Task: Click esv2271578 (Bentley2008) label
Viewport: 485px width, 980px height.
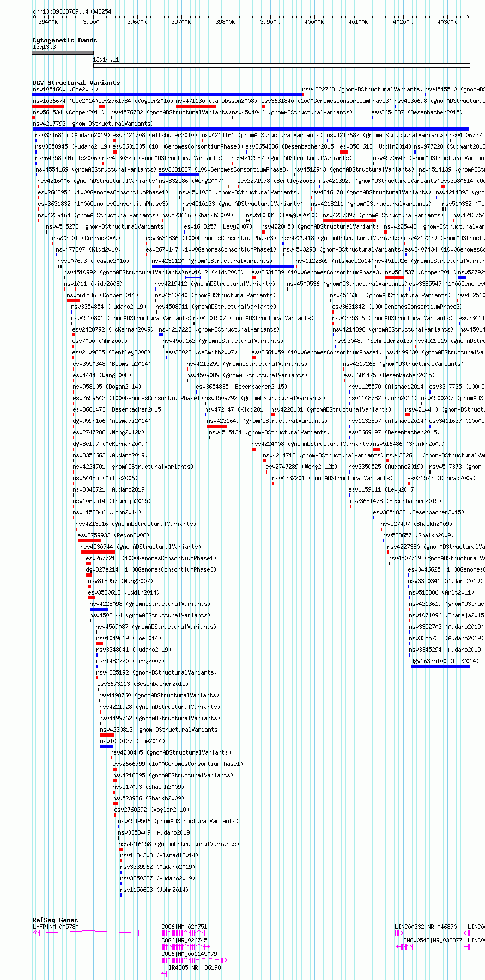Action: point(276,181)
